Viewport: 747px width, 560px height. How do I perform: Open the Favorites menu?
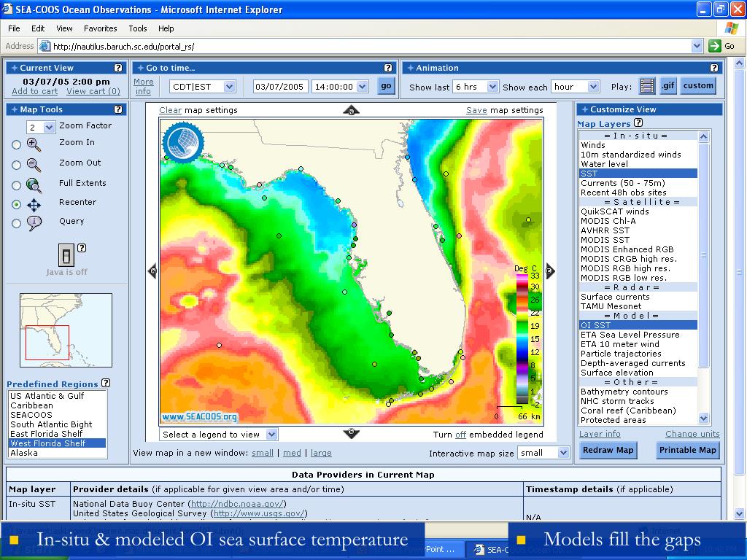pyautogui.click(x=100, y=28)
